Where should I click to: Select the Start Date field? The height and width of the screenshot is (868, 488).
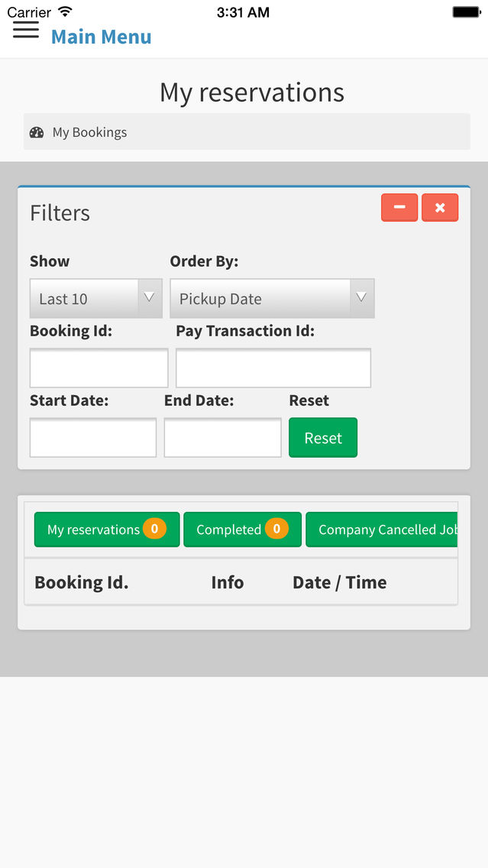(x=92, y=437)
